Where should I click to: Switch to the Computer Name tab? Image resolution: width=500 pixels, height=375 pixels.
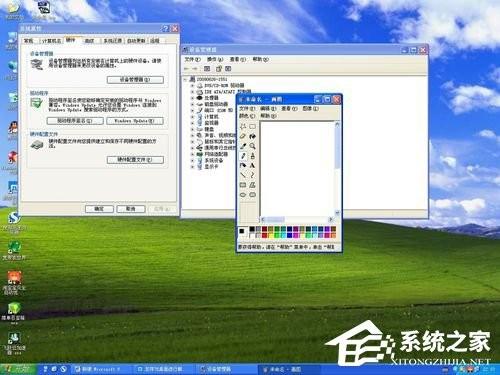click(x=51, y=41)
